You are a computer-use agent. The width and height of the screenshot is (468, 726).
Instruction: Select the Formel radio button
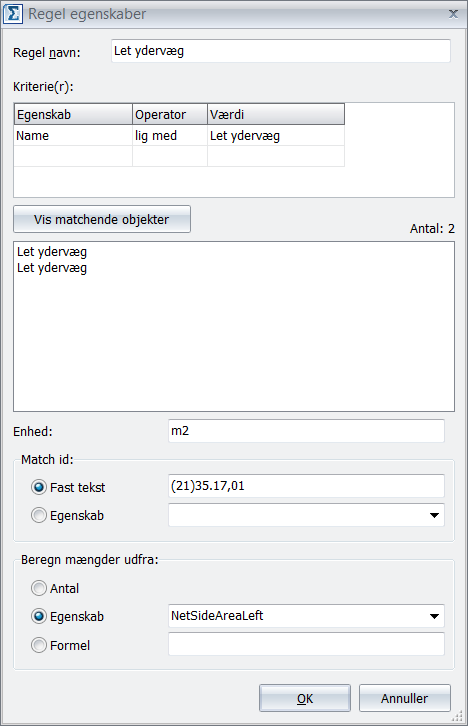click(x=39, y=645)
